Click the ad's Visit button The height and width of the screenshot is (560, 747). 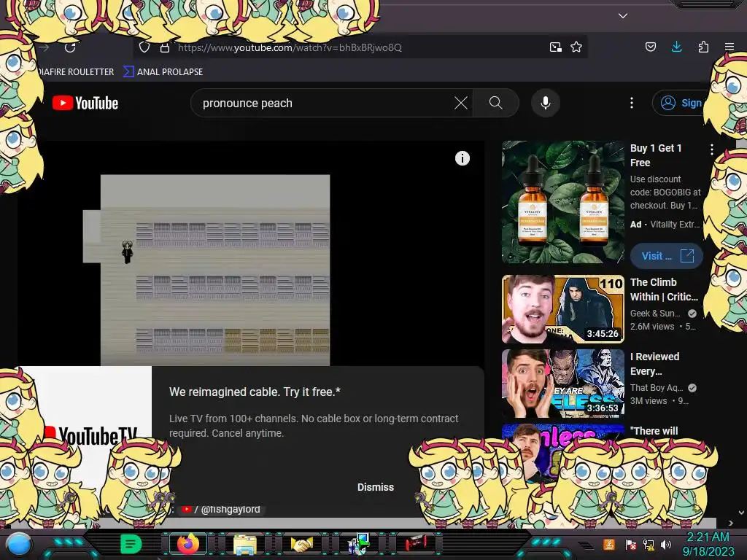[666, 256]
